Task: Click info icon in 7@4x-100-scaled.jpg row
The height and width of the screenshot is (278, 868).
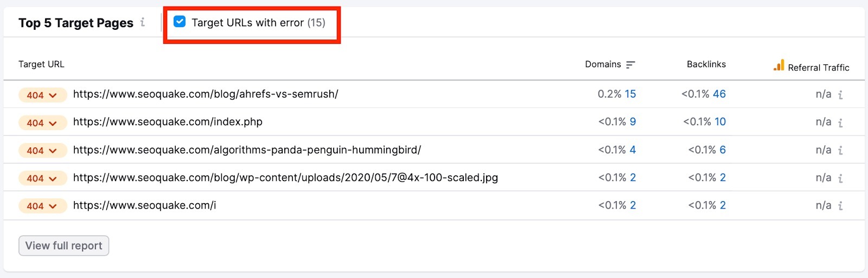Action: click(x=840, y=178)
